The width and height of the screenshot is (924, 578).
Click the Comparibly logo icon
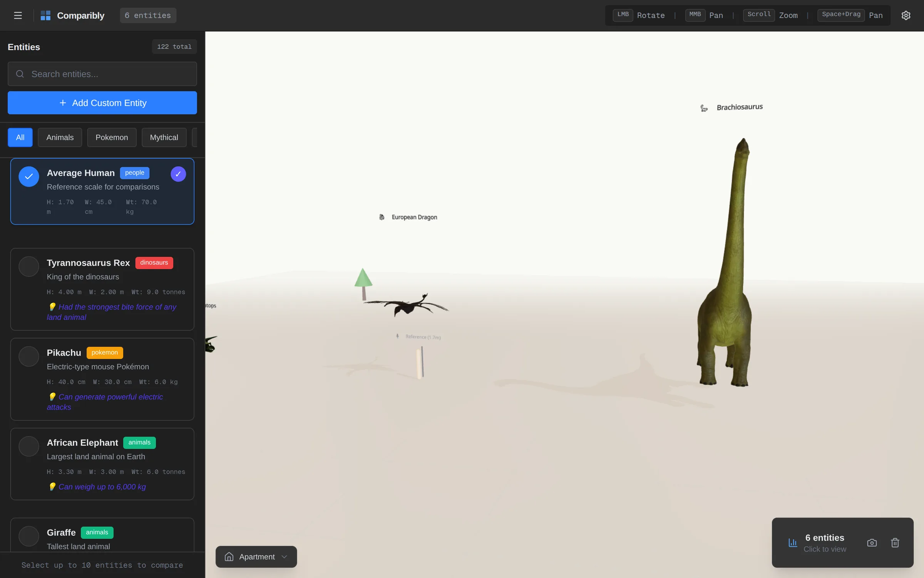(x=45, y=15)
